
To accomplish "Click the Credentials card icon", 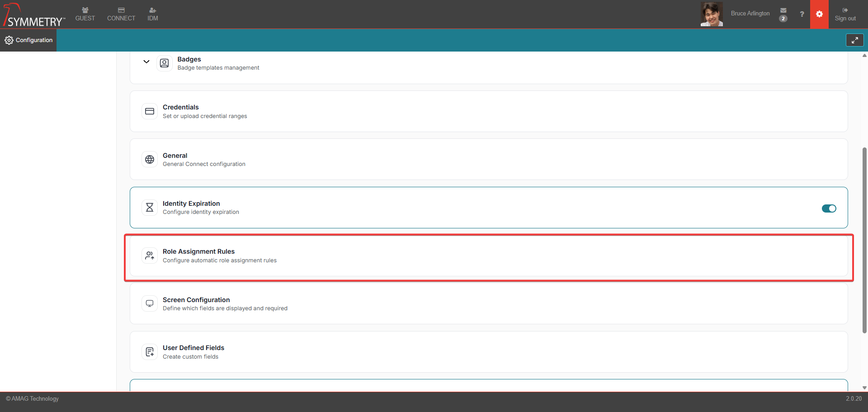I will coord(150,111).
